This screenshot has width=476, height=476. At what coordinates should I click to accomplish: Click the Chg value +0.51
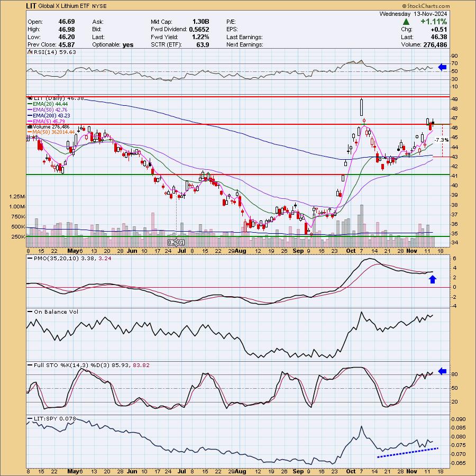tap(438, 30)
